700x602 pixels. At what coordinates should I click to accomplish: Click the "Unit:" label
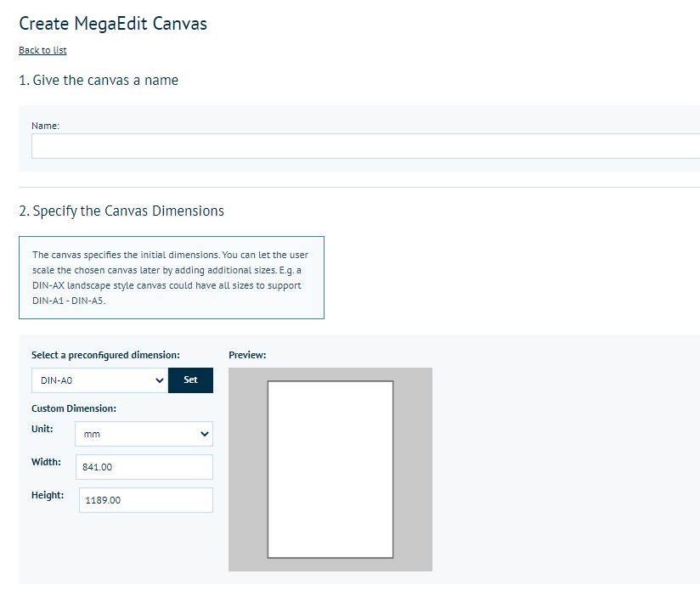(x=42, y=429)
